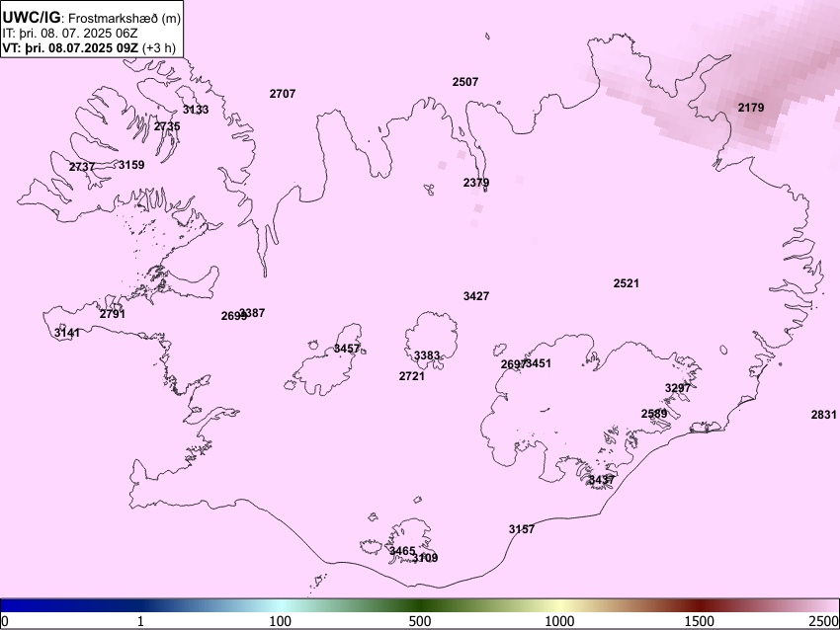Click the 3457 value on the glacier outline
Image resolution: width=840 pixels, height=630 pixels.
[x=347, y=349]
